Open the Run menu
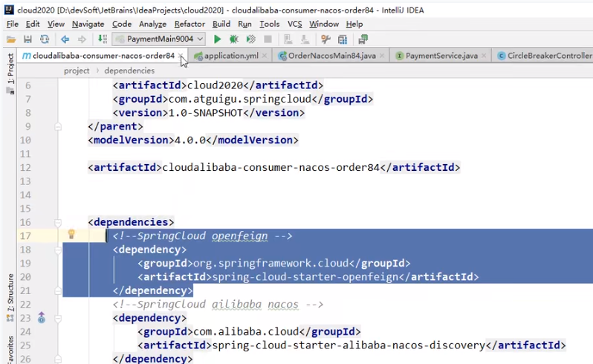 (x=244, y=25)
